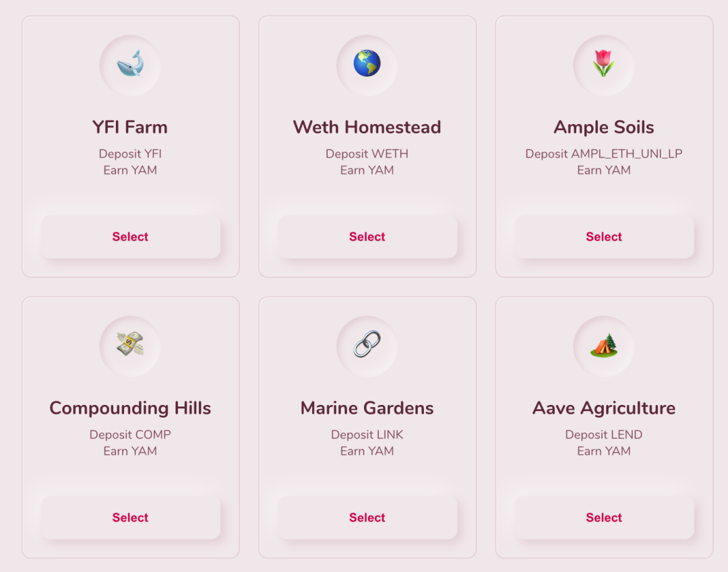
Task: Select the Aave Agriculture pool
Action: (x=604, y=517)
